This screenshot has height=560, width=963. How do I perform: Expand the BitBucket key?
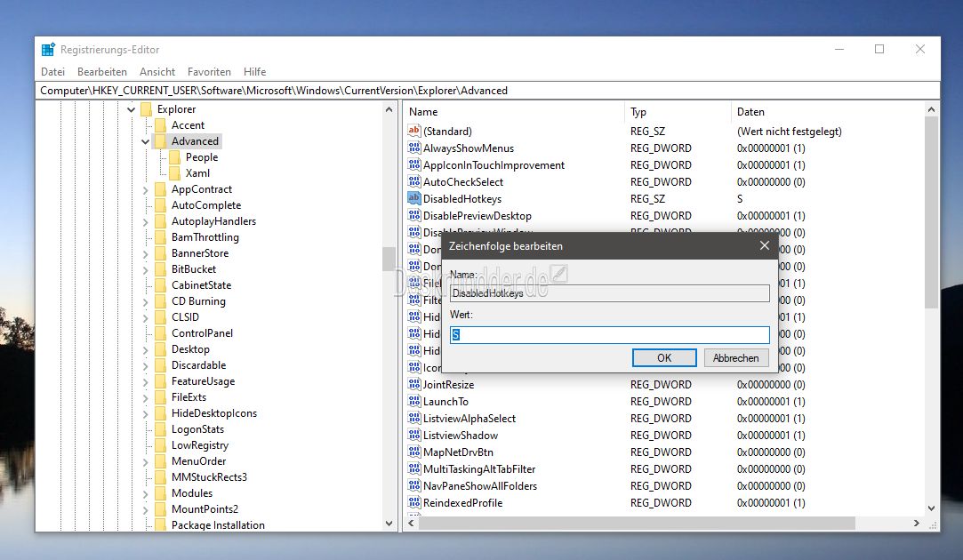click(x=146, y=269)
